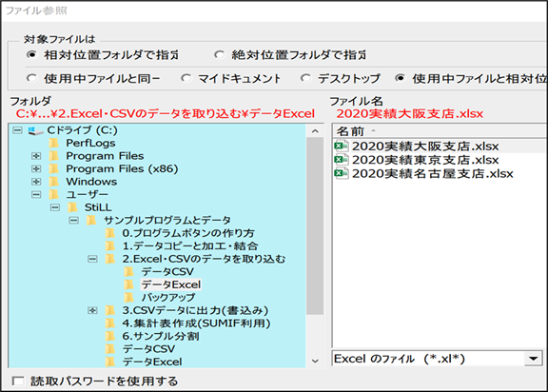The image size is (548, 392).
Task: Choose the デスクトップ radio option
Action: (x=305, y=78)
